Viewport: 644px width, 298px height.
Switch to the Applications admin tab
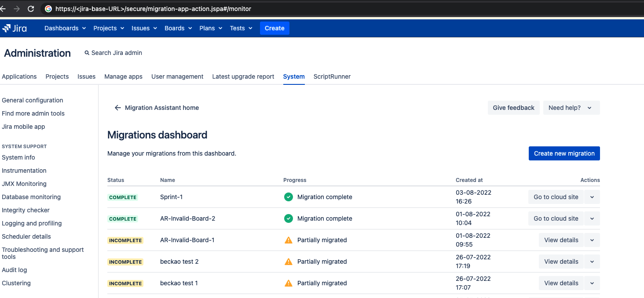(x=19, y=76)
